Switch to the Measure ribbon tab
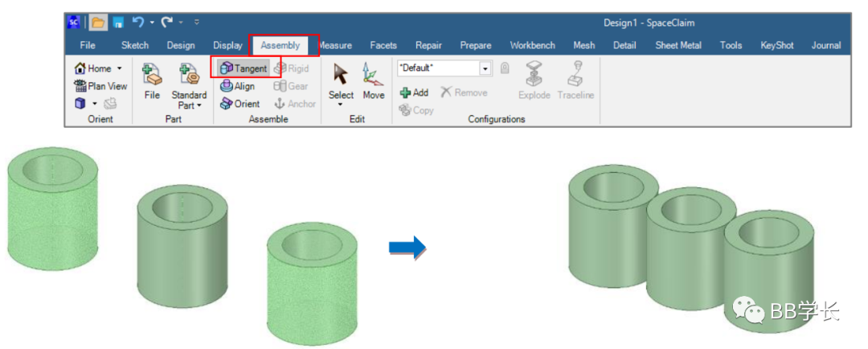 [x=335, y=45]
